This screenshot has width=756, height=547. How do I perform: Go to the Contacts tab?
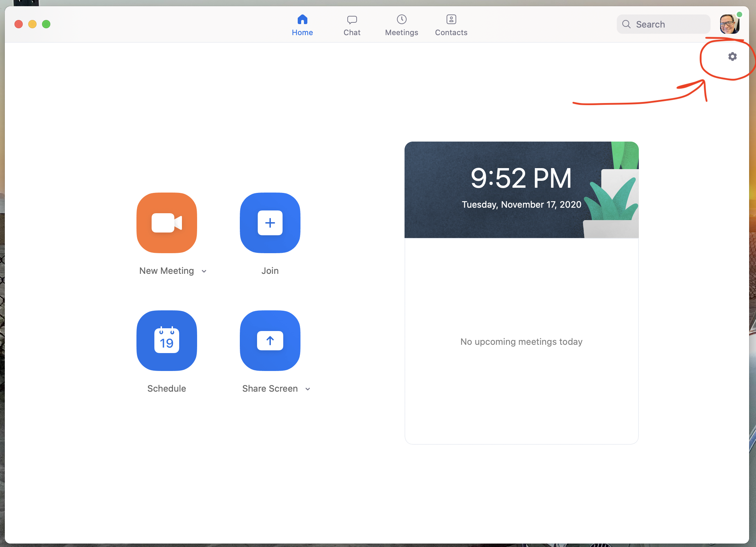451,25
